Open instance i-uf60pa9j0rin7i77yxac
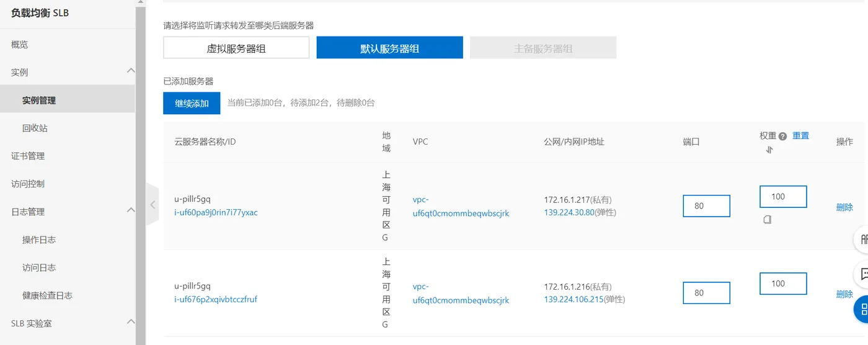Image resolution: width=868 pixels, height=345 pixels. [216, 212]
